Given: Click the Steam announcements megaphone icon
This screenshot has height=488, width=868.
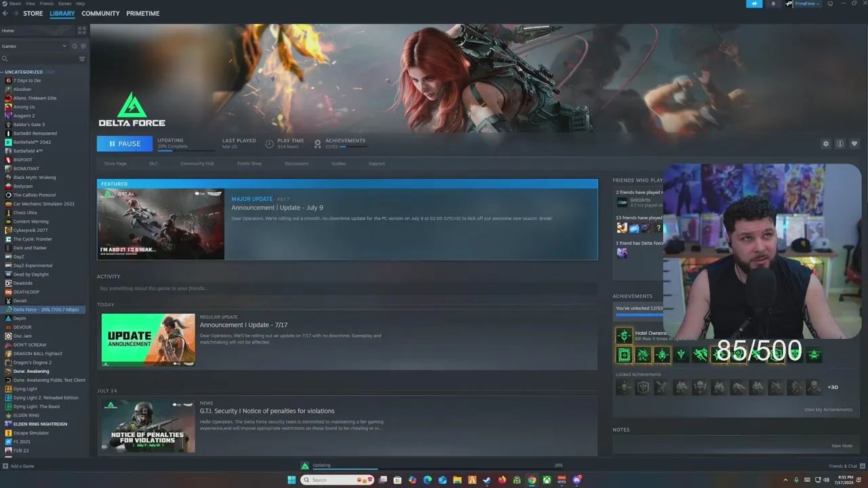Looking at the screenshot, I should [x=754, y=4].
